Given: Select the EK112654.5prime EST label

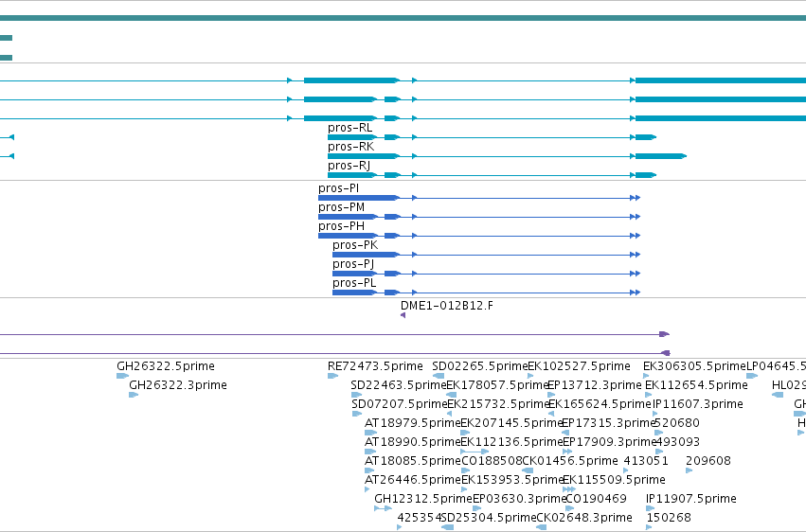Looking at the screenshot, I should pyautogui.click(x=696, y=385).
